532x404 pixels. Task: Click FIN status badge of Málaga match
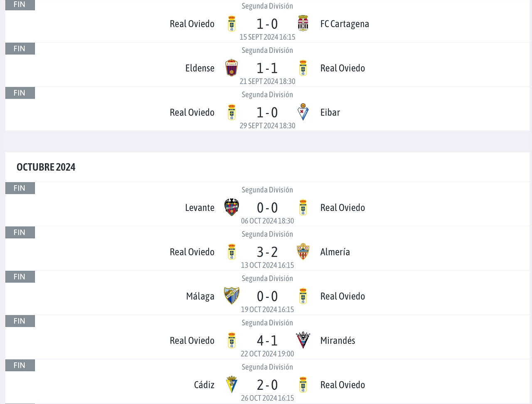point(20,277)
